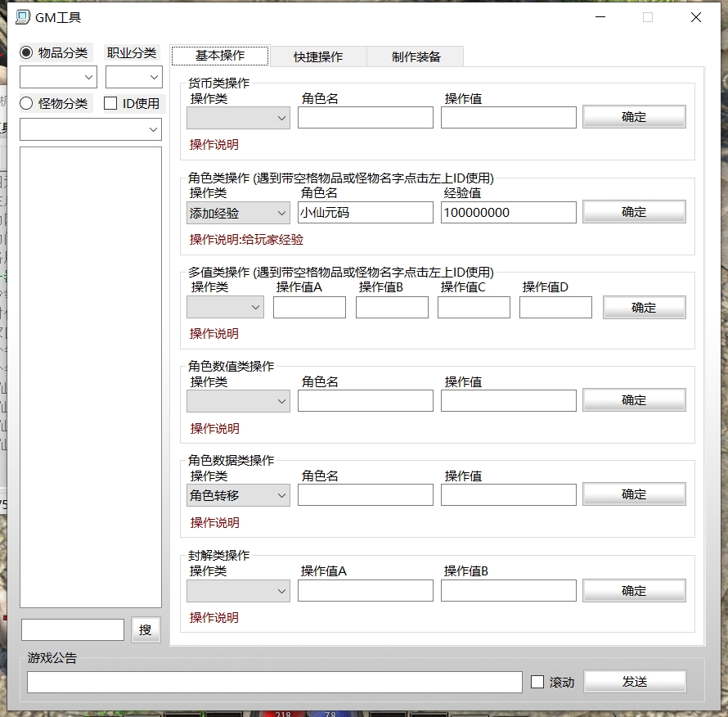728x717 pixels.
Task: Expand the 添加经验 operation type dropdown
Action: click(x=238, y=213)
